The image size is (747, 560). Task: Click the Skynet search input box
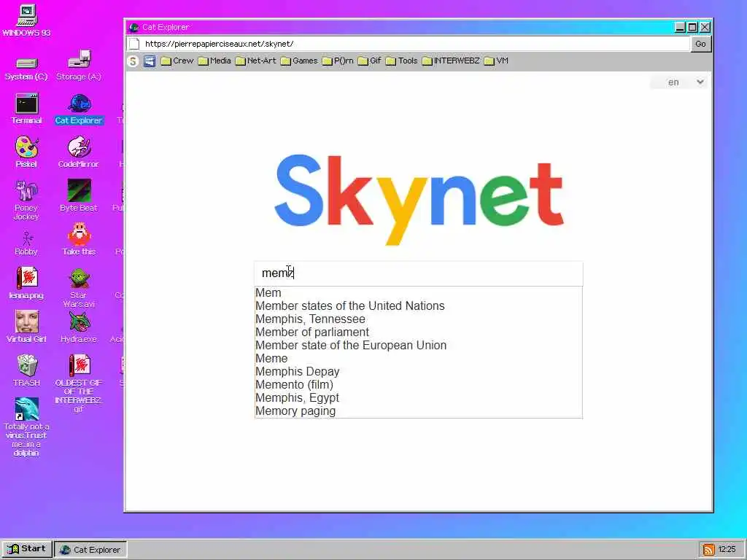(419, 273)
